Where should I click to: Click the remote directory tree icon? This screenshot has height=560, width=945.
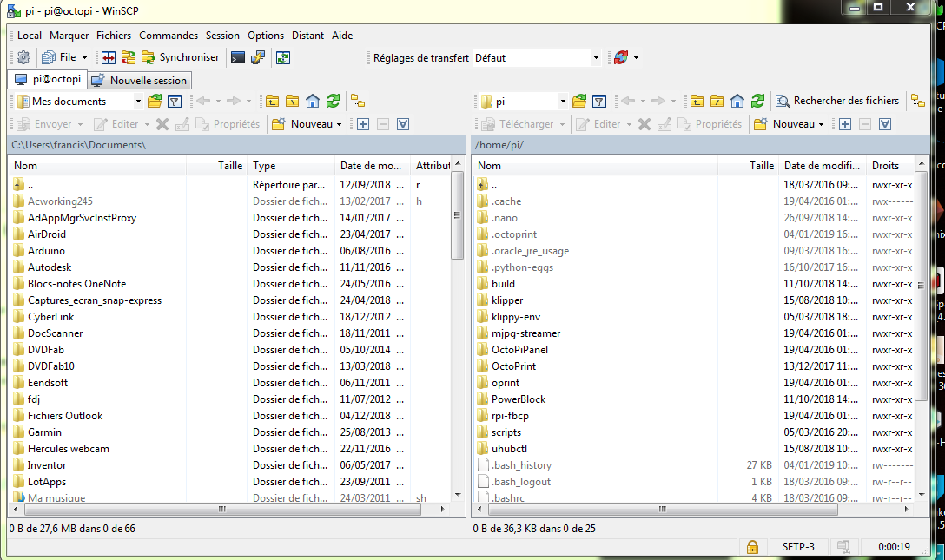[918, 102]
